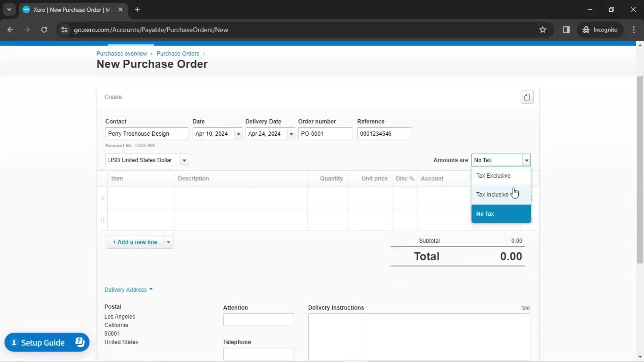This screenshot has width=644, height=362.
Task: Click the scrollbar down arrow
Action: [640, 357]
